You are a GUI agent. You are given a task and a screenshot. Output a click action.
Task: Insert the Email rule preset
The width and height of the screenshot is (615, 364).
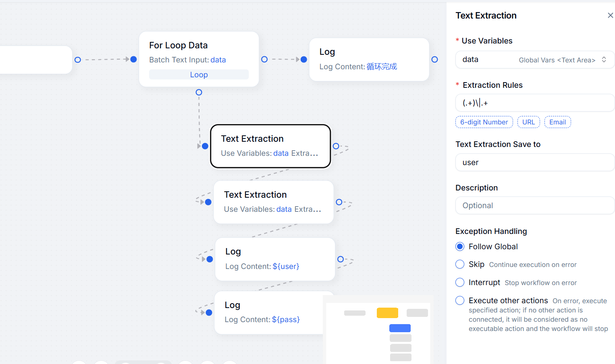(557, 122)
